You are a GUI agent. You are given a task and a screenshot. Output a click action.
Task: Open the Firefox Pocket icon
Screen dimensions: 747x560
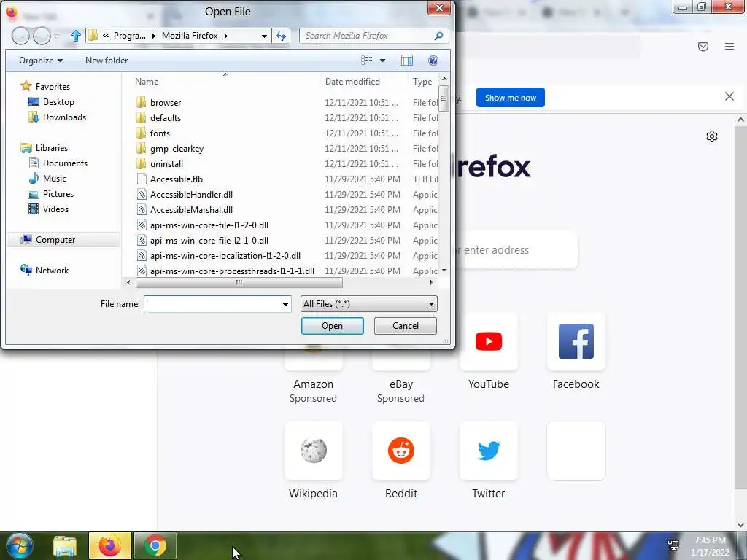[x=703, y=47]
